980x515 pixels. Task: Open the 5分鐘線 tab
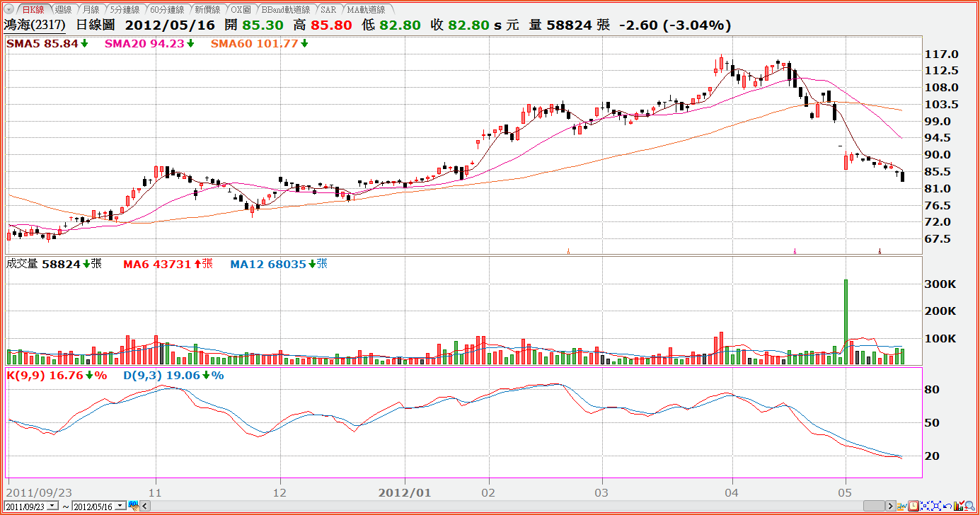[125, 10]
